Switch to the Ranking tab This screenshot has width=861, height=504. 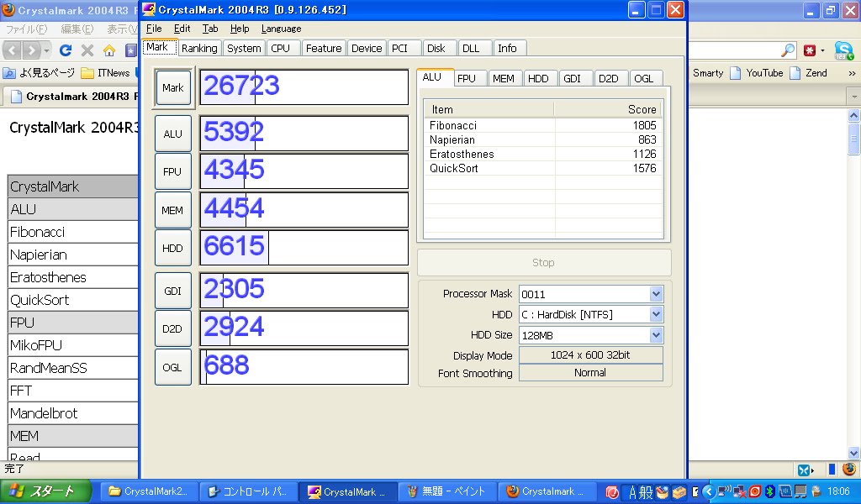[199, 48]
